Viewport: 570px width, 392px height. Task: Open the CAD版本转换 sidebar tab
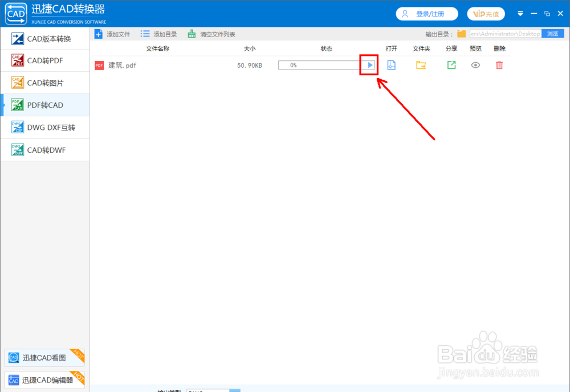(x=45, y=39)
